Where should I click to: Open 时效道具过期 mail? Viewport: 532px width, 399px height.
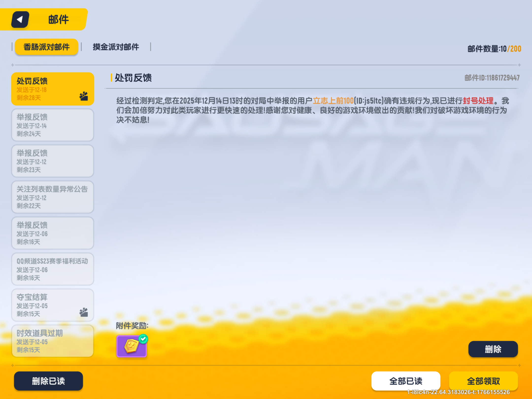point(52,341)
